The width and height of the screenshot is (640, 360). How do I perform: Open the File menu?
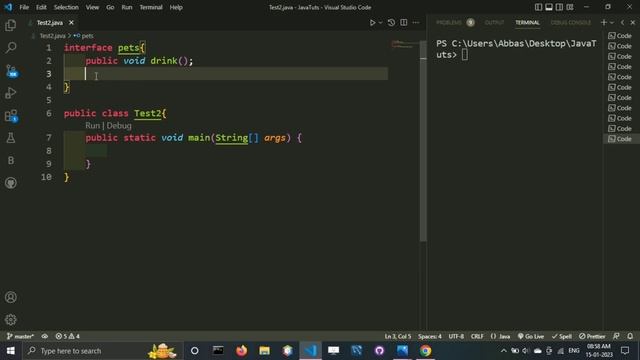[x=24, y=7]
